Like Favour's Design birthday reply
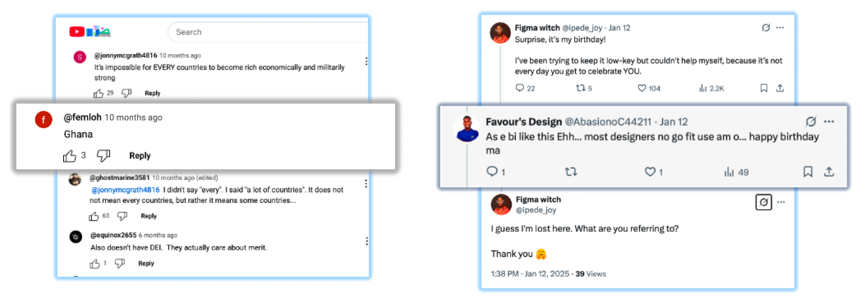The height and width of the screenshot is (296, 868). click(650, 172)
